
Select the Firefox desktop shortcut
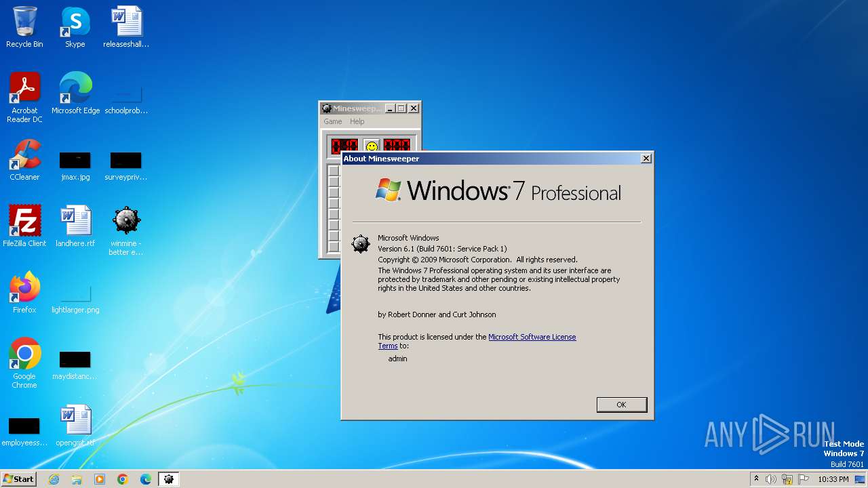(24, 293)
